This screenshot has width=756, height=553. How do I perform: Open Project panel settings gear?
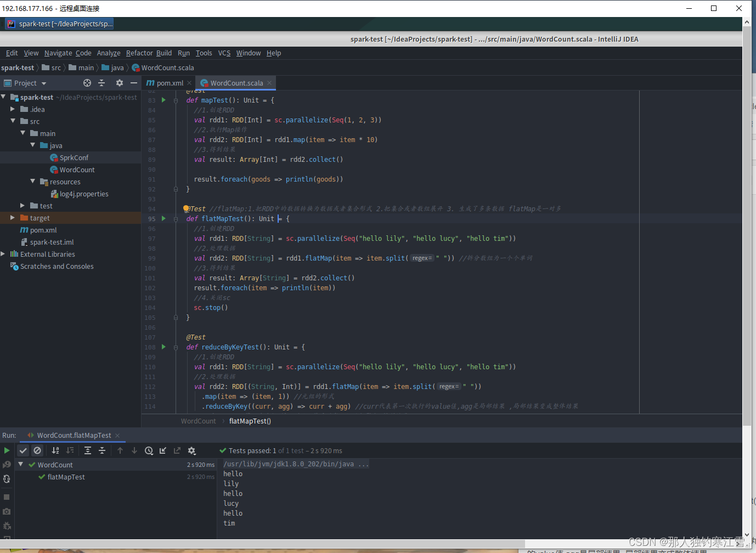[x=120, y=83]
